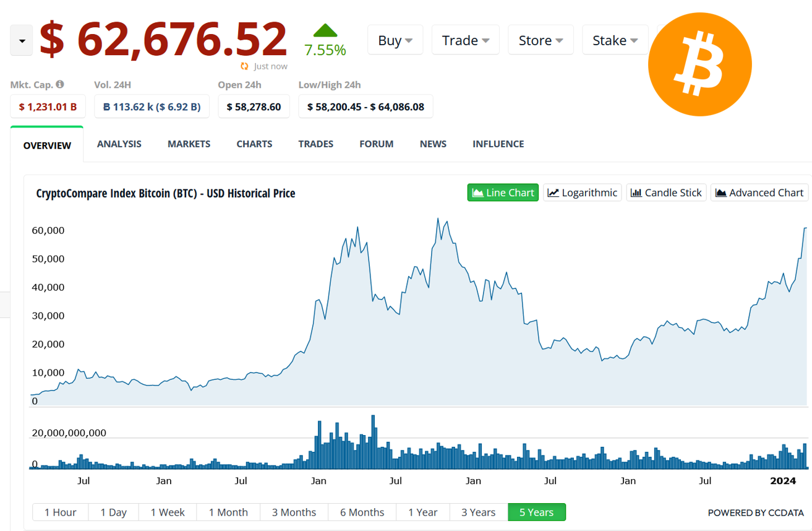Enable the Logarithmic scale toggle
This screenshot has height=531, width=812.
[x=582, y=192]
